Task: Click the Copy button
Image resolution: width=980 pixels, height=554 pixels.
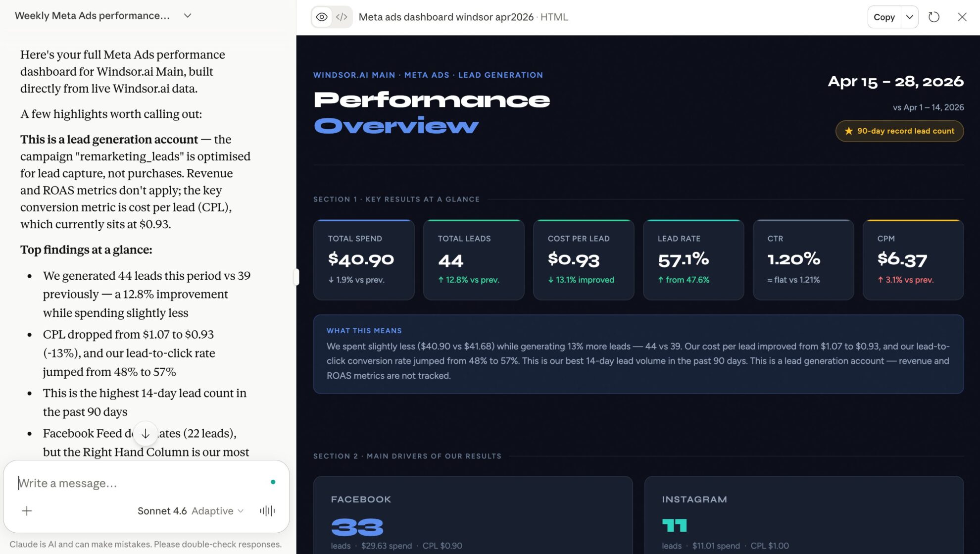Action: tap(884, 17)
